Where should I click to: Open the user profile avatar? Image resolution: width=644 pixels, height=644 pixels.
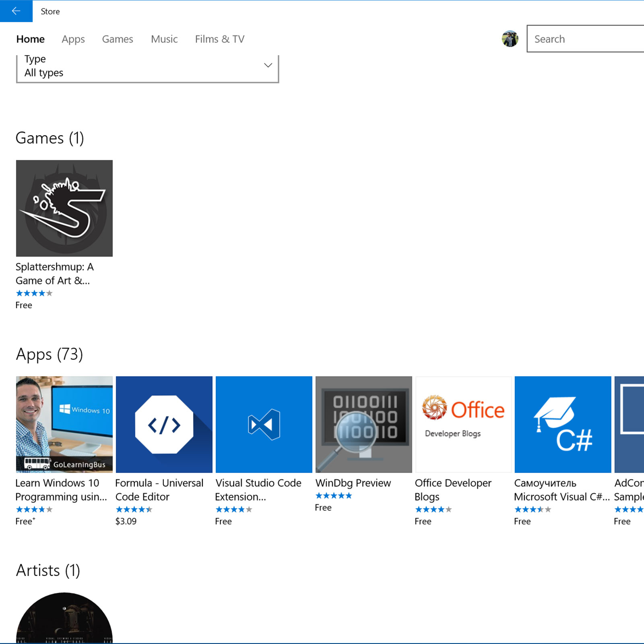[x=510, y=39]
